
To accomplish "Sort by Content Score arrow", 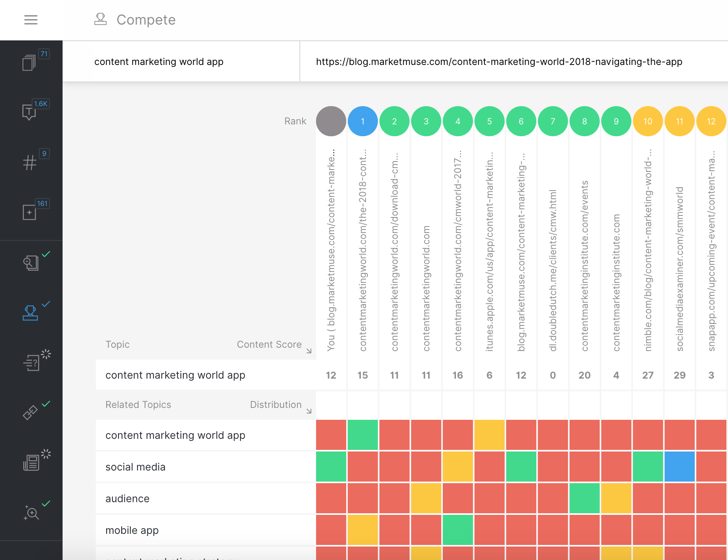I will (x=309, y=350).
